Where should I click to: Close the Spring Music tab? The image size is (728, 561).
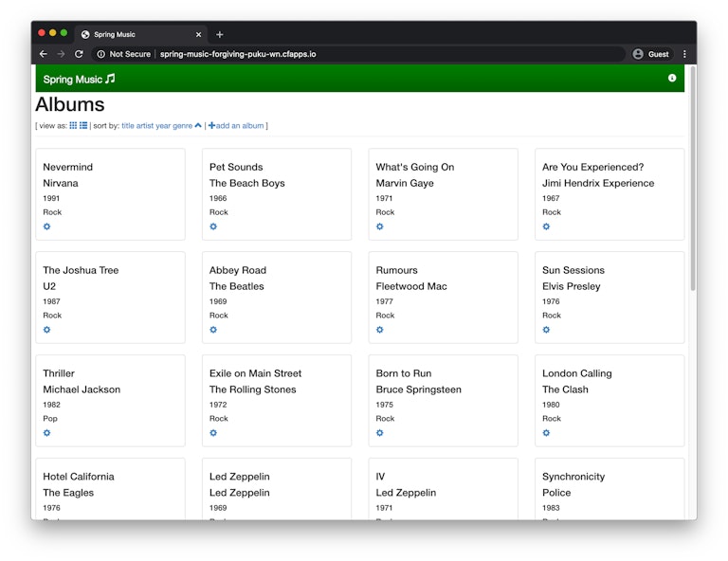click(x=198, y=34)
